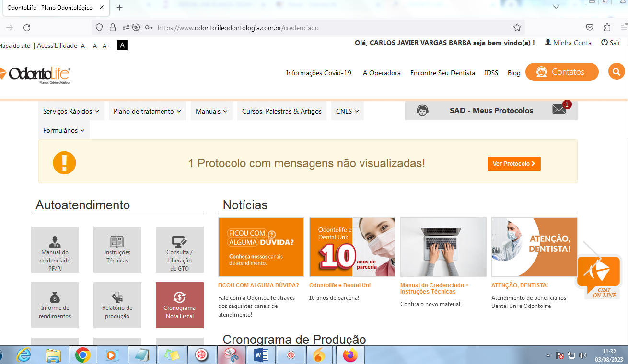Open Encontre Seu Dentista menu item

(x=442, y=73)
